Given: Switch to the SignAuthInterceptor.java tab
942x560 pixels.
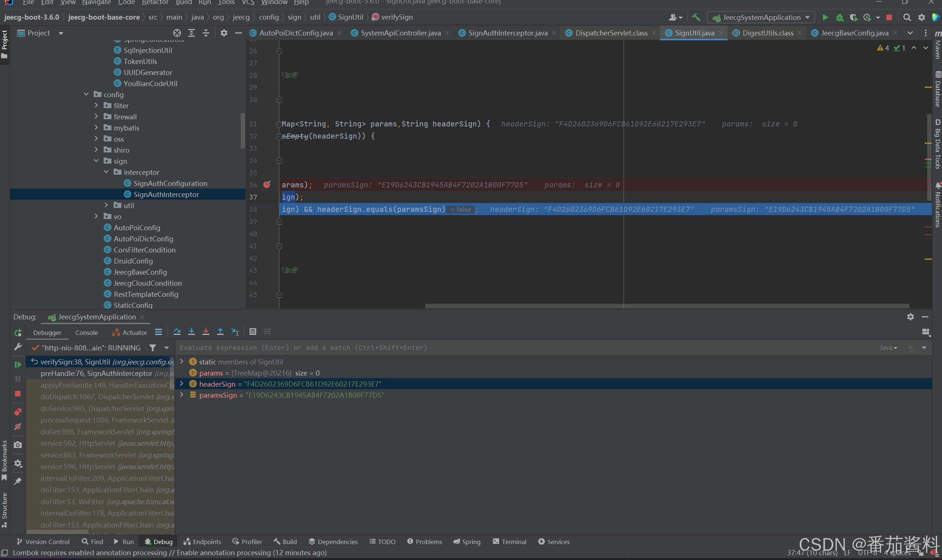Looking at the screenshot, I should coord(507,33).
